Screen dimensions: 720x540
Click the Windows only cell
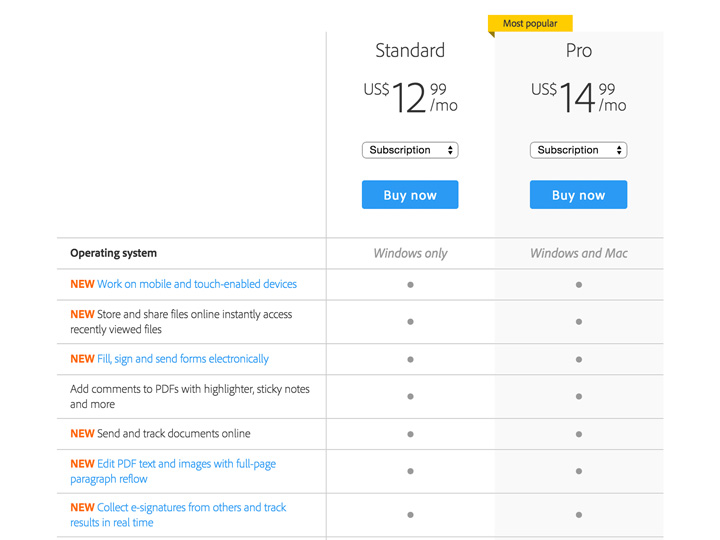click(410, 253)
